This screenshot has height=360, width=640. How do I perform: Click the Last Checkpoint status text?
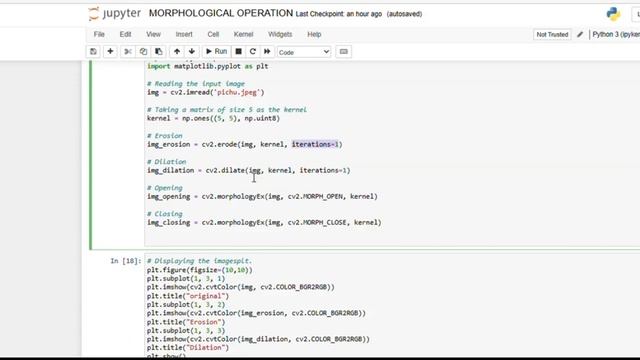point(339,14)
